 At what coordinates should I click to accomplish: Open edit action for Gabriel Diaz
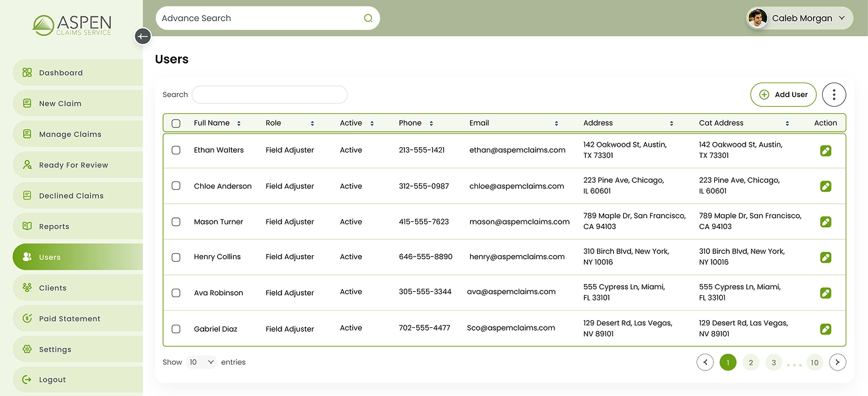[825, 329]
